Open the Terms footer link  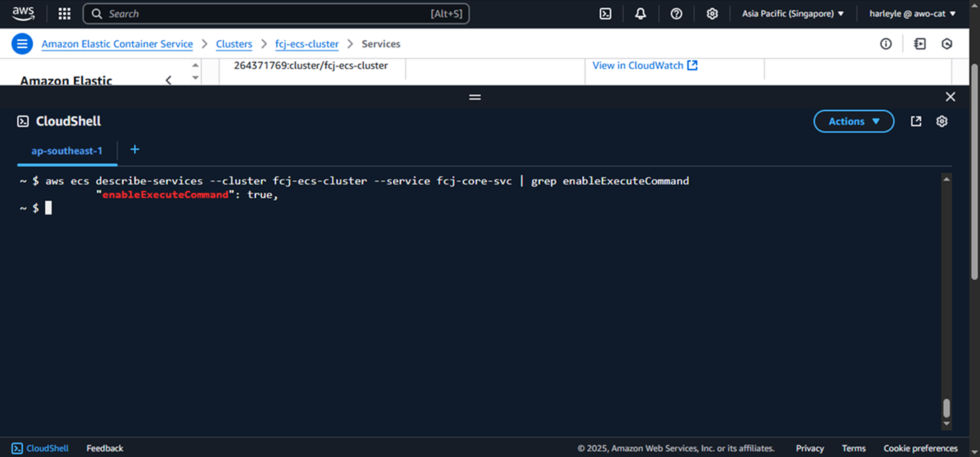tap(854, 448)
